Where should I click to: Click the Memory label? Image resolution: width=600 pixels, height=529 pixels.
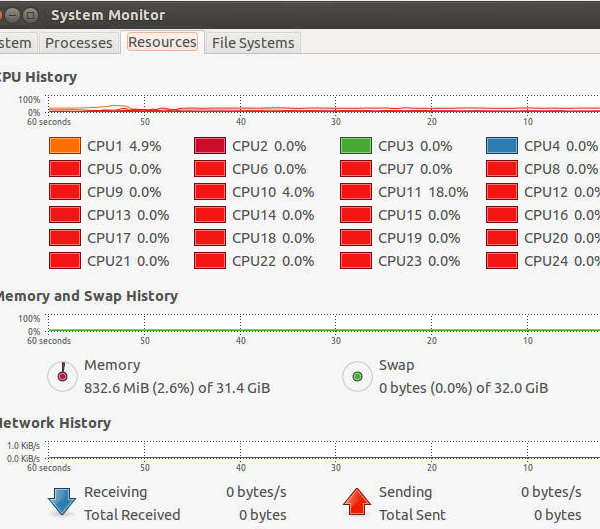(112, 365)
